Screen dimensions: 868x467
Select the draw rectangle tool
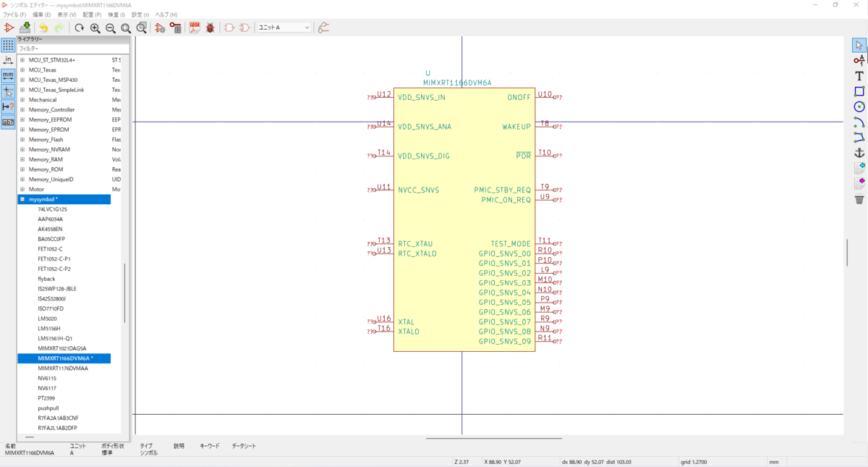click(x=859, y=91)
